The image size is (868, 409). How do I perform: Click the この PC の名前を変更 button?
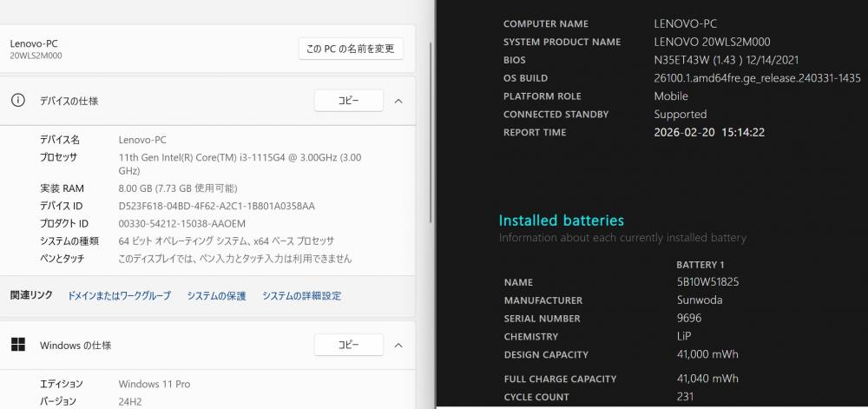[351, 49]
